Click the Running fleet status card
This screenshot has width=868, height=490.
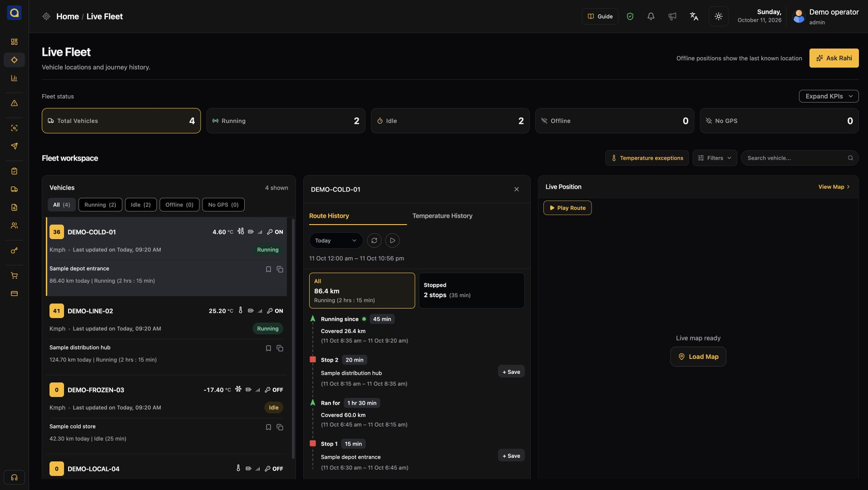coord(286,121)
